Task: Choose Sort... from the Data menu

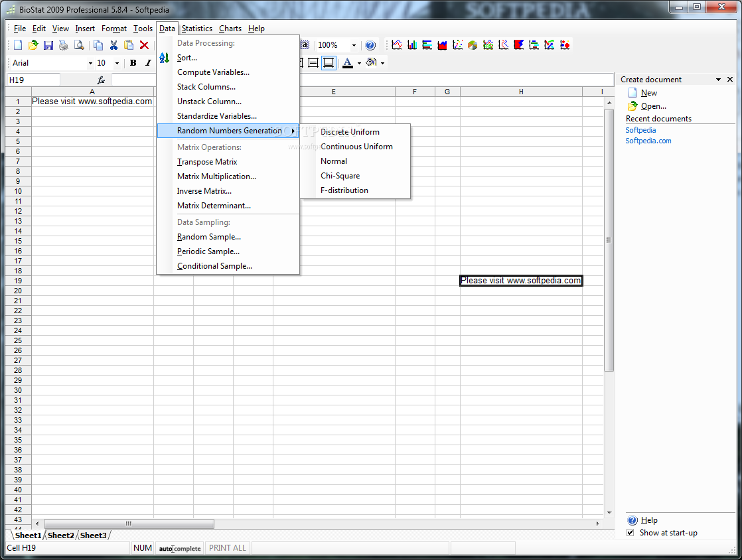Action: click(228, 58)
